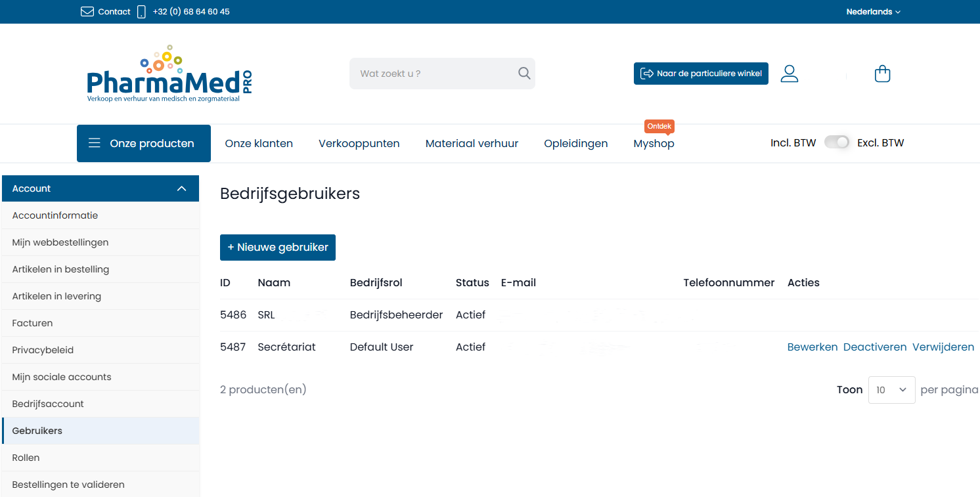980x497 pixels.
Task: Collapse the Account sidebar section
Action: pos(182,188)
